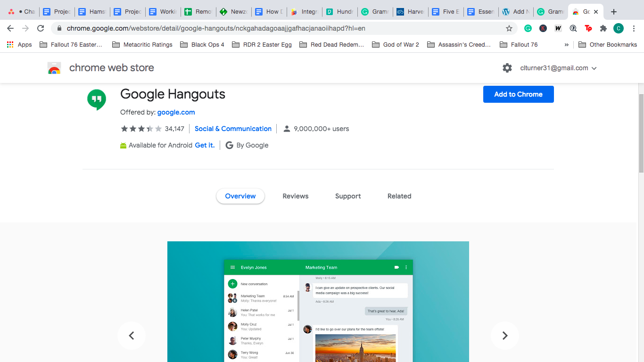Click the users person icon beside 9,000,000+
The height and width of the screenshot is (362, 644).
[287, 129]
